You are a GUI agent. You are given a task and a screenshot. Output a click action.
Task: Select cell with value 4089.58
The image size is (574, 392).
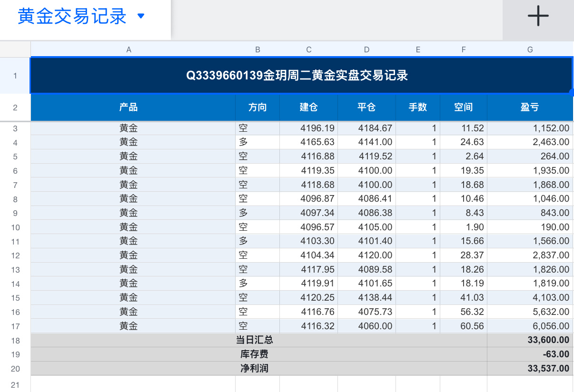(366, 269)
